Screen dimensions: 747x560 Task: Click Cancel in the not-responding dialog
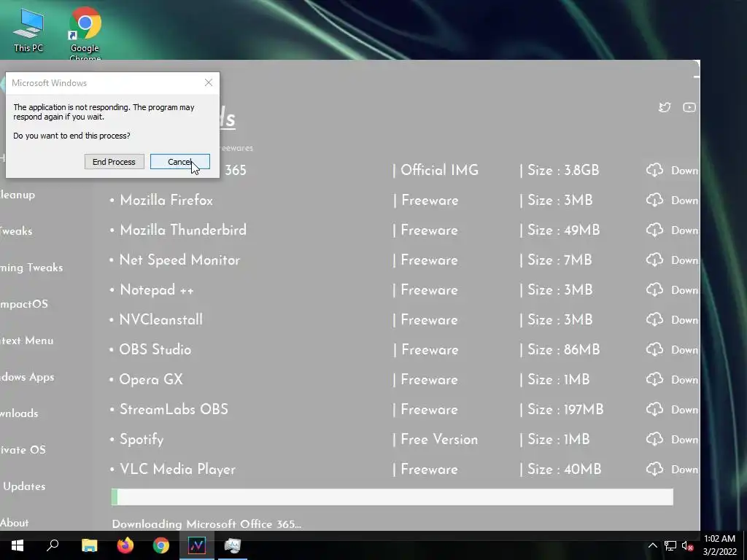pos(180,162)
